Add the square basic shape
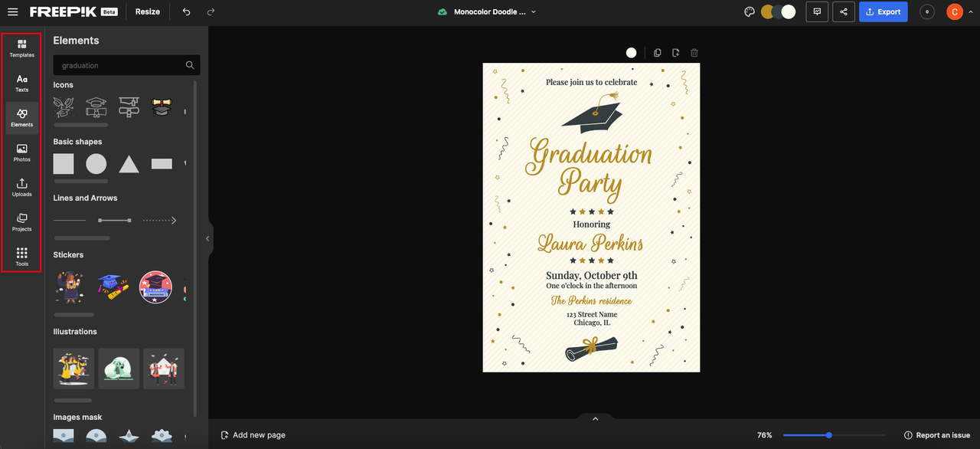This screenshot has height=449, width=980. [x=64, y=163]
